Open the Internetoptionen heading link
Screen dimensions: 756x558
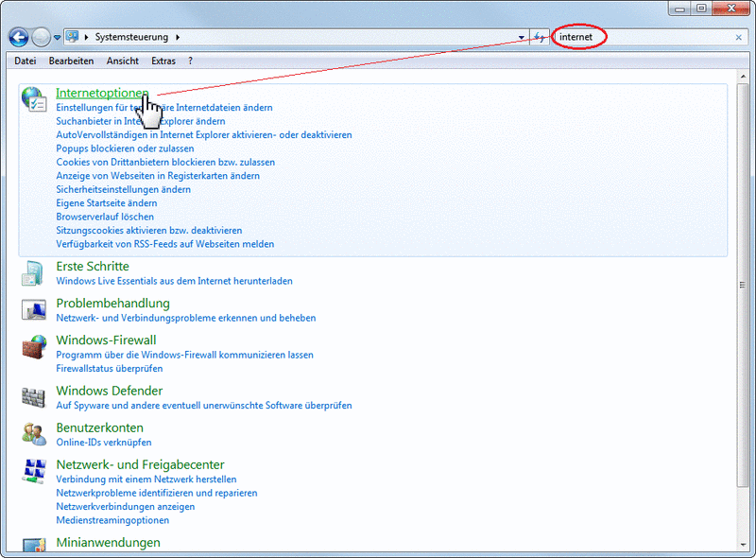[x=102, y=94]
